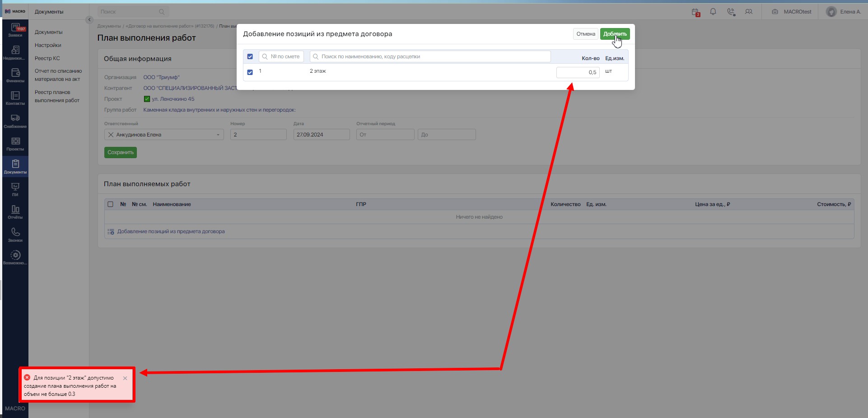Uncheck the select-all checkbox in dialog header
Viewport: 868px width, 418px height.
pos(250,56)
